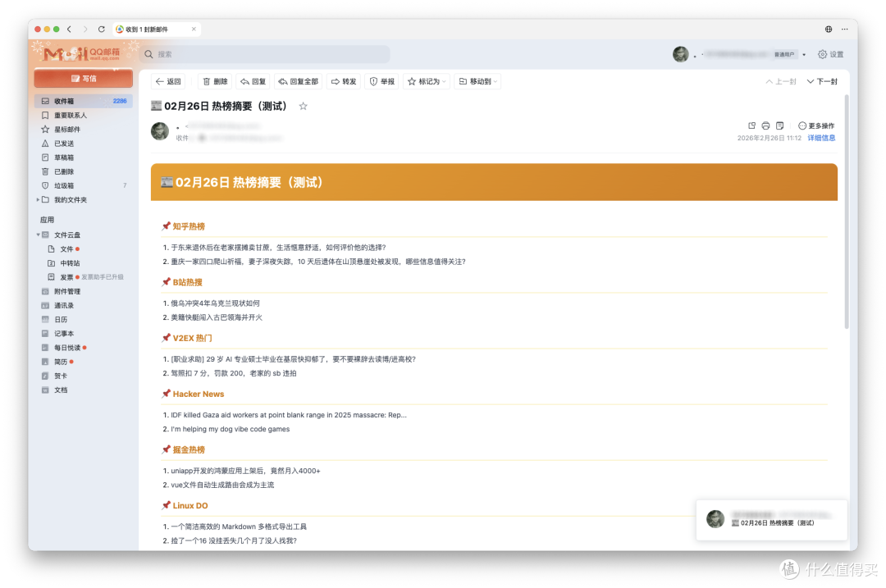Screen dimensions: 886x588
Task: Star this email with the star icon
Action: [x=304, y=106]
